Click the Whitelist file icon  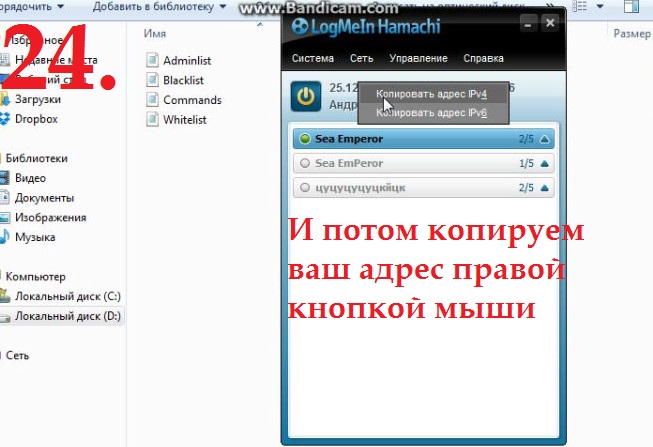(x=152, y=119)
